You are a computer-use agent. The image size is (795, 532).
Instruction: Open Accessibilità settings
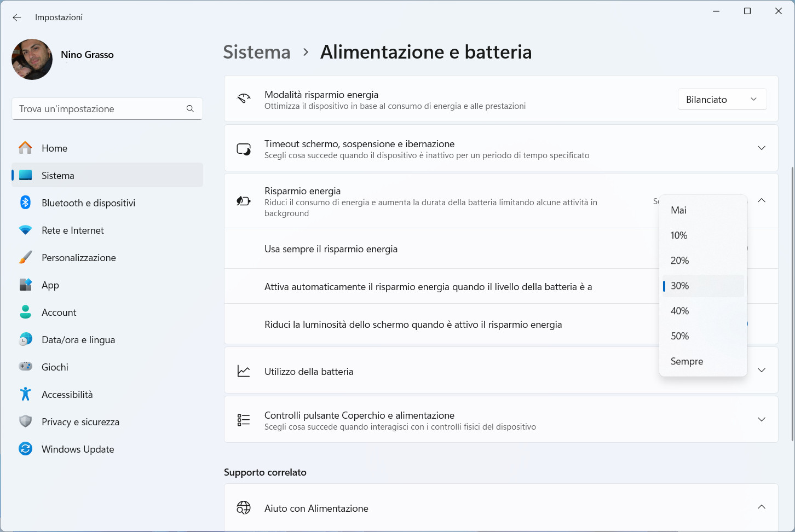[67, 395]
